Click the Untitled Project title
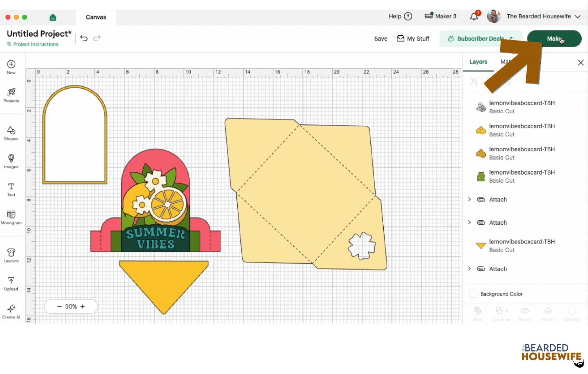Screen dimensions: 588x374 (39, 33)
